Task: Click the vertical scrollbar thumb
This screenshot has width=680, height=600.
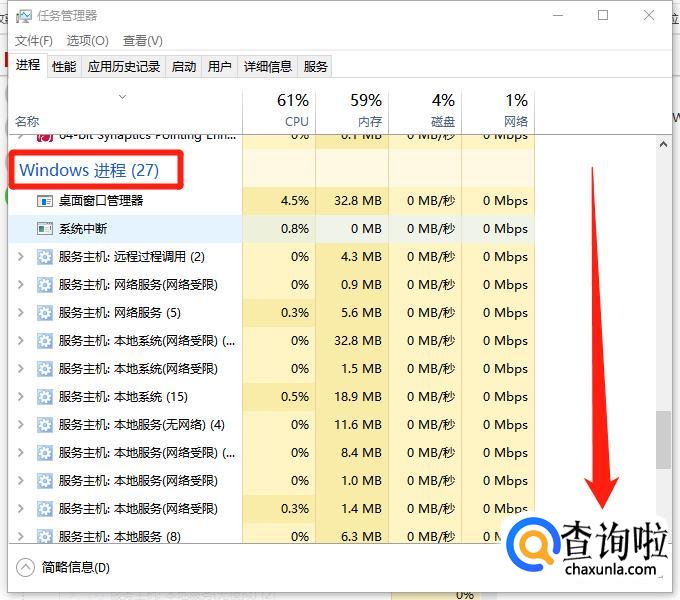Action: 663,440
